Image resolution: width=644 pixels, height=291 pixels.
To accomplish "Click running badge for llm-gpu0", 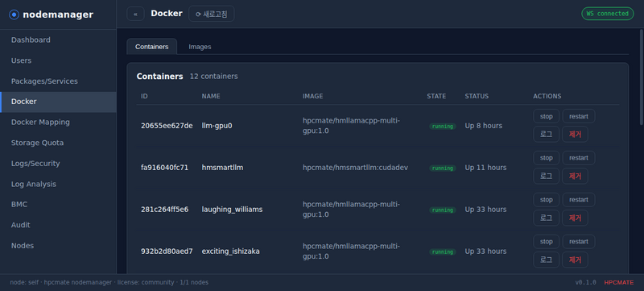I will (442, 127).
